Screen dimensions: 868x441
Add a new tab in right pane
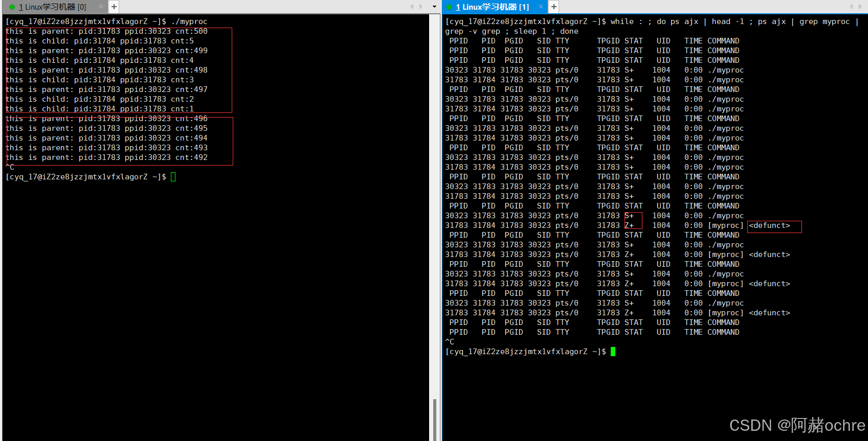coord(554,7)
